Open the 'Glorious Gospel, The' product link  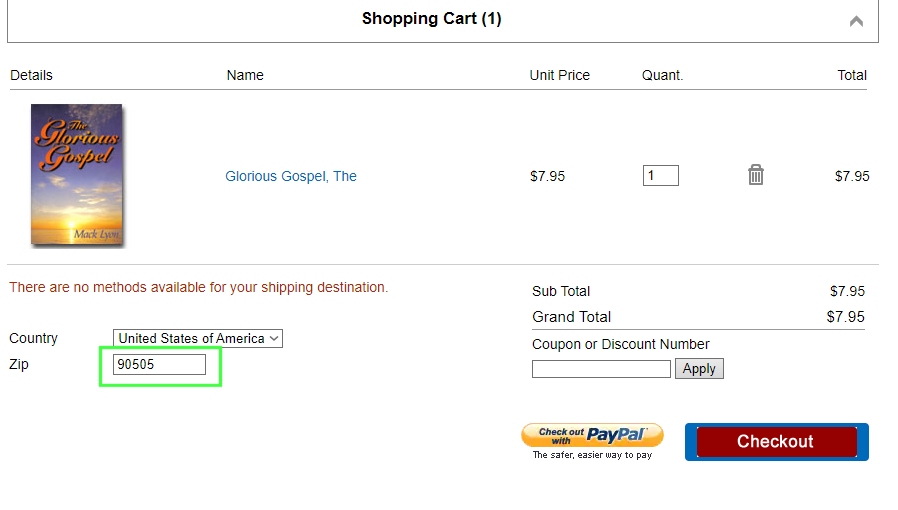pos(291,176)
